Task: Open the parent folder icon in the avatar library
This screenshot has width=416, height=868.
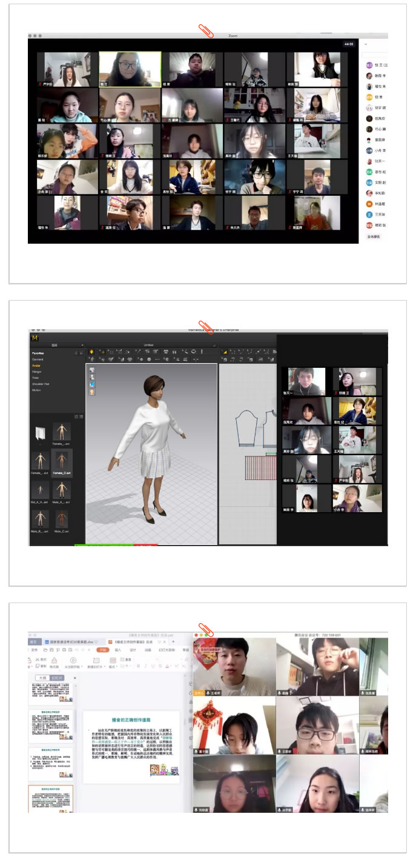Action: coord(41,433)
